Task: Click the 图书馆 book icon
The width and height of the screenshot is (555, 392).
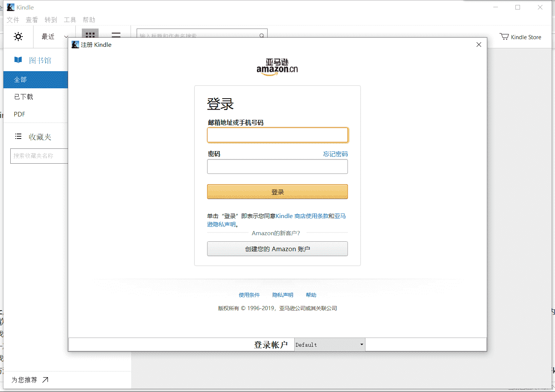Action: point(18,60)
